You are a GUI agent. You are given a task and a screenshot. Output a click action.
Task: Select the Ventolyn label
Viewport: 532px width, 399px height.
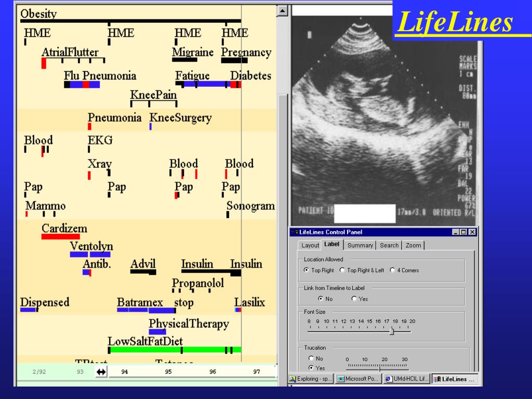[91, 246]
